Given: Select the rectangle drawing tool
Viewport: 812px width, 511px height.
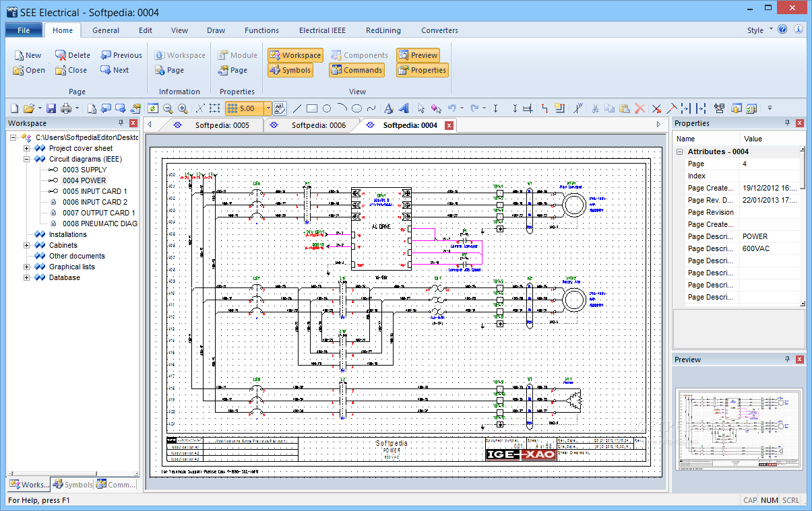Looking at the screenshot, I should click(312, 108).
